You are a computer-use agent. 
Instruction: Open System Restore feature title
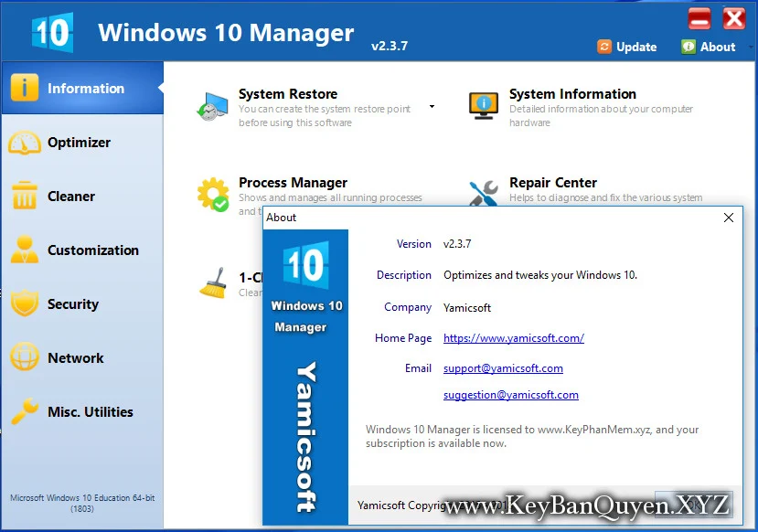point(288,94)
